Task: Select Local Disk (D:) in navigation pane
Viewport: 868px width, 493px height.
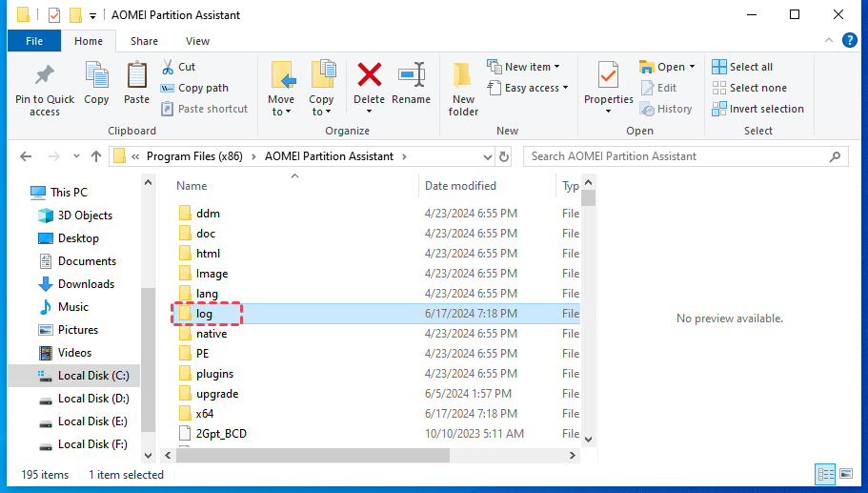Action: pos(84,399)
